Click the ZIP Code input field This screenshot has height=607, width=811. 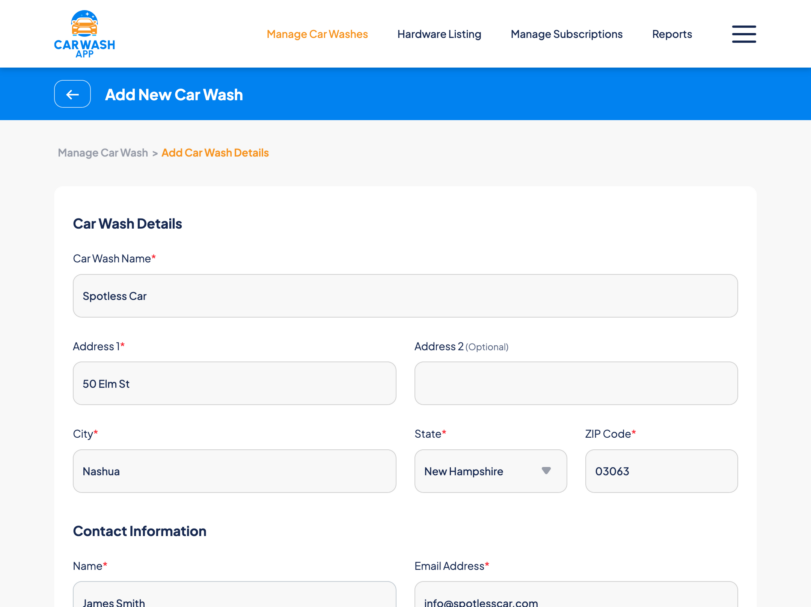click(661, 471)
